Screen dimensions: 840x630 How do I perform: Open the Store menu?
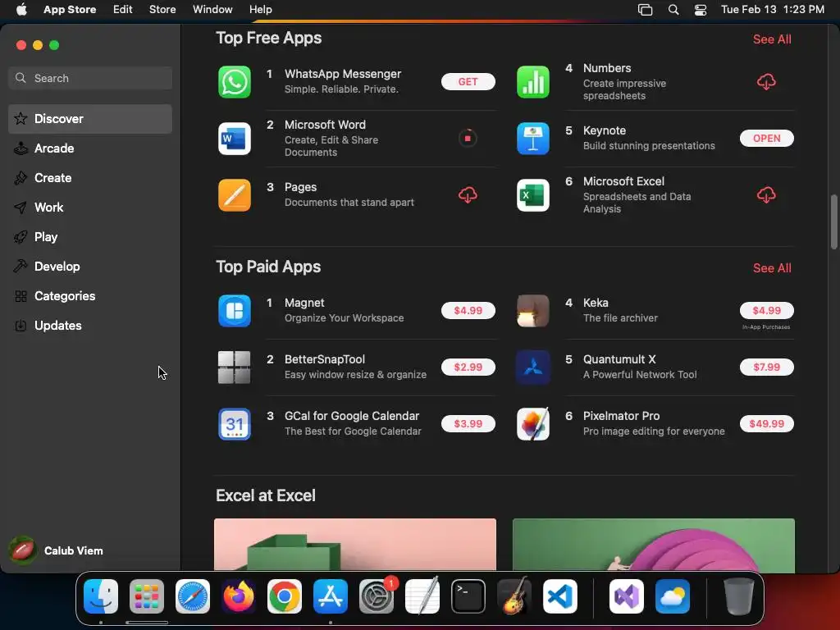pyautogui.click(x=162, y=10)
